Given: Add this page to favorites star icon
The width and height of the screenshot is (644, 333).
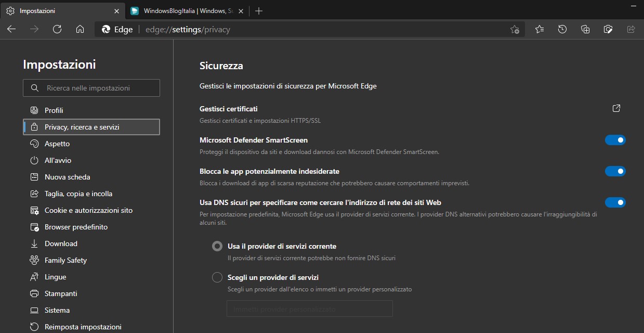Looking at the screenshot, I should 515,29.
